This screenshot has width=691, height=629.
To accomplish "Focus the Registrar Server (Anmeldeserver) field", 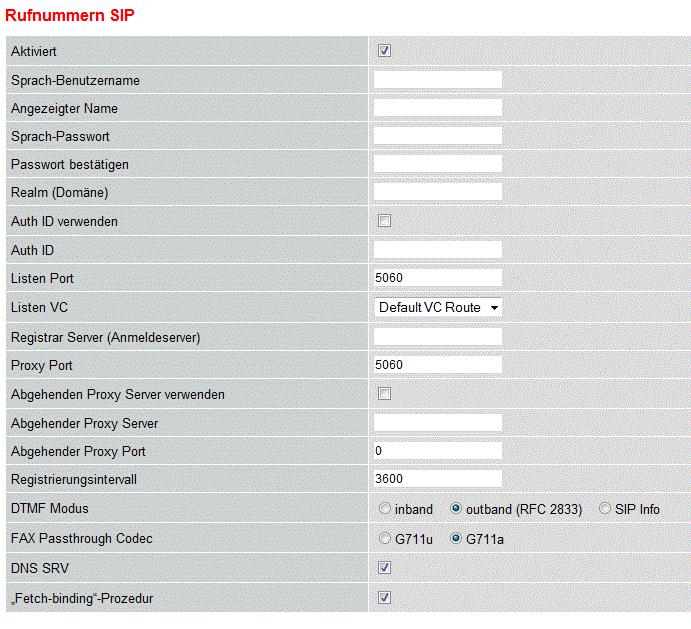I will coord(437,337).
